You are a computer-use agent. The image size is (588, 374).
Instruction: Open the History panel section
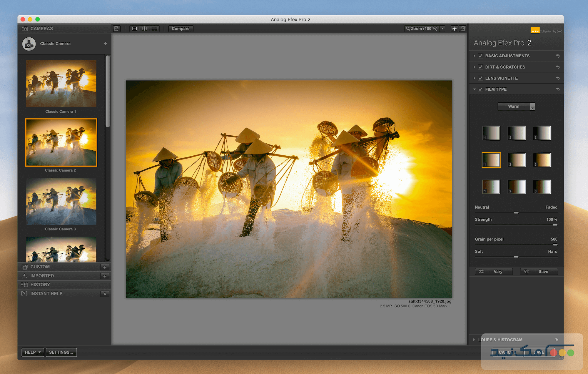[x=40, y=285]
